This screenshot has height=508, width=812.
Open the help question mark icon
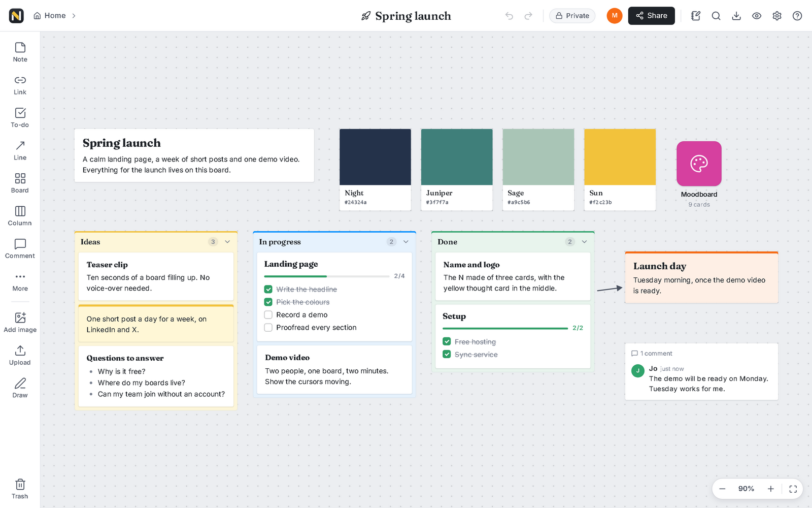[x=797, y=16]
